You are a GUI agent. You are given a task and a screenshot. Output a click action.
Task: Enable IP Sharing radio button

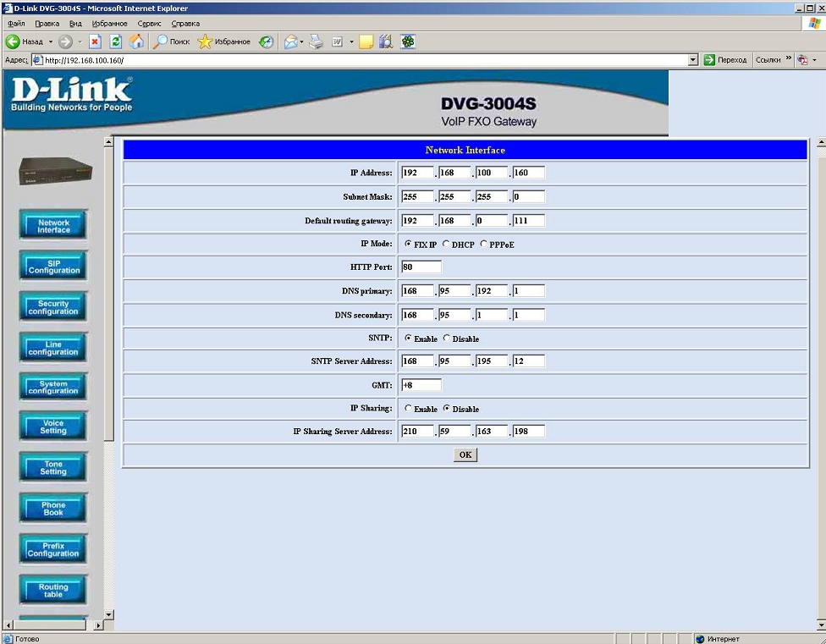pyautogui.click(x=409, y=409)
